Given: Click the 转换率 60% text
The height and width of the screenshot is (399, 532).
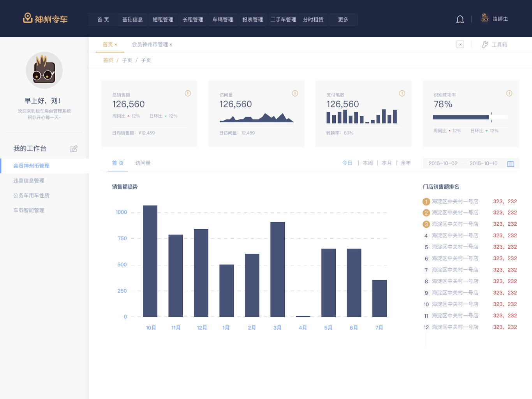Looking at the screenshot, I should [x=340, y=133].
